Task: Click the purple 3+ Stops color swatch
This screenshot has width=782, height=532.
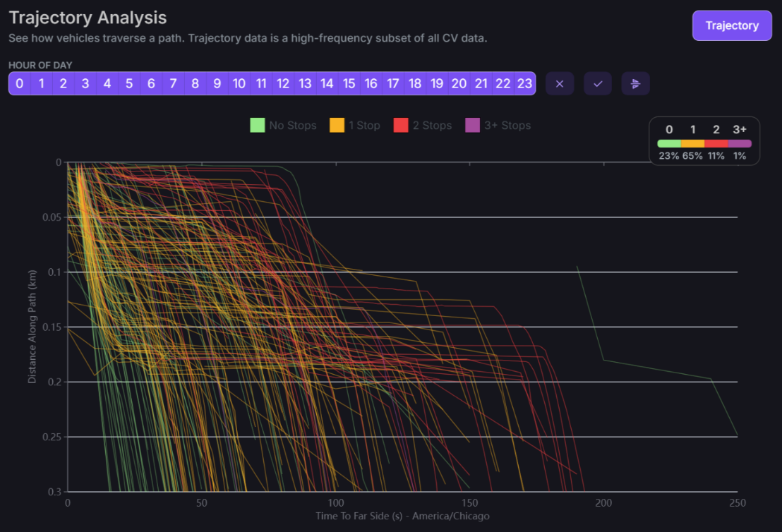Action: (473, 126)
